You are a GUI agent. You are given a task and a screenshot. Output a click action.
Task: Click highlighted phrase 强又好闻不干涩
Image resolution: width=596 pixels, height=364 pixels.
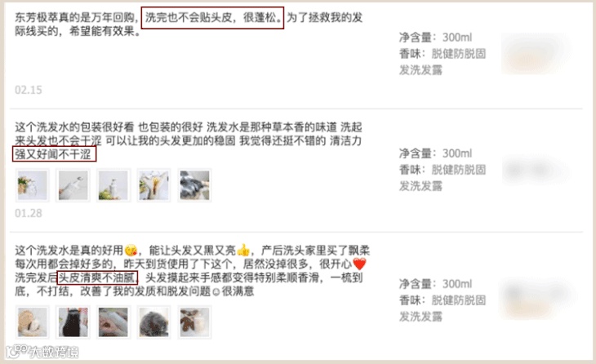click(54, 154)
